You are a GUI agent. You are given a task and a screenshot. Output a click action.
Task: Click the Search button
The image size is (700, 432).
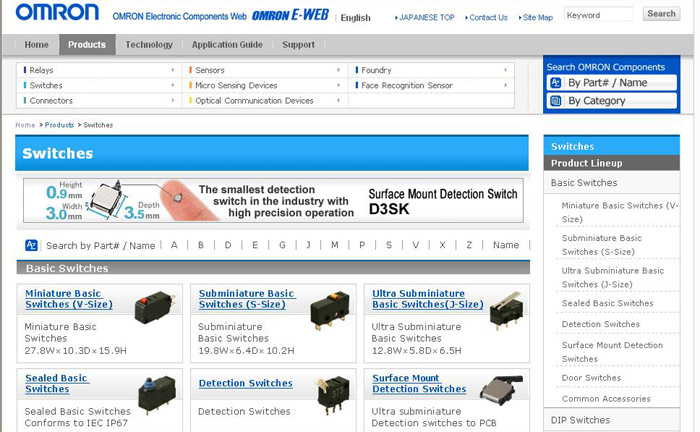(661, 14)
